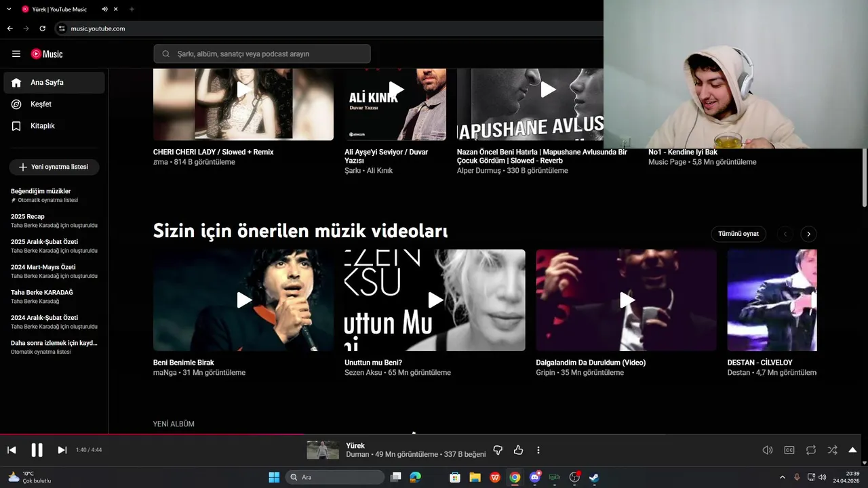Image resolution: width=868 pixels, height=488 pixels.
Task: Open 2025 Aralık-Şubat Özeti playlist
Action: click(x=54, y=246)
